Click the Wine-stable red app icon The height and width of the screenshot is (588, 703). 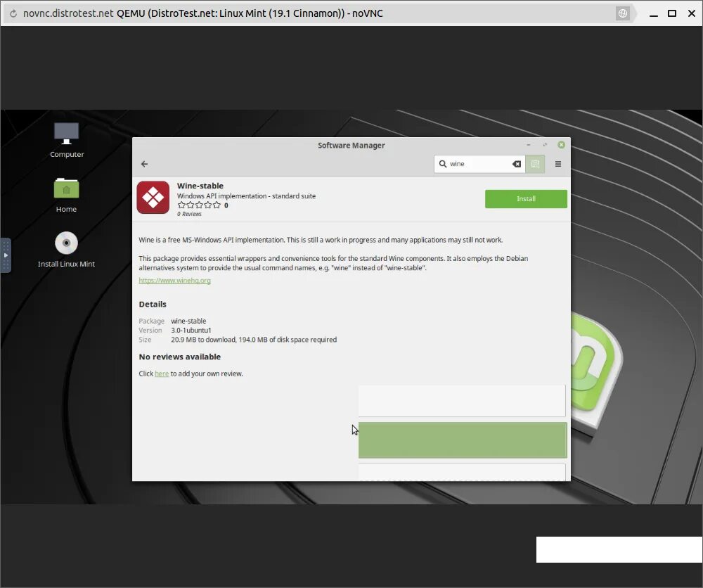point(153,198)
